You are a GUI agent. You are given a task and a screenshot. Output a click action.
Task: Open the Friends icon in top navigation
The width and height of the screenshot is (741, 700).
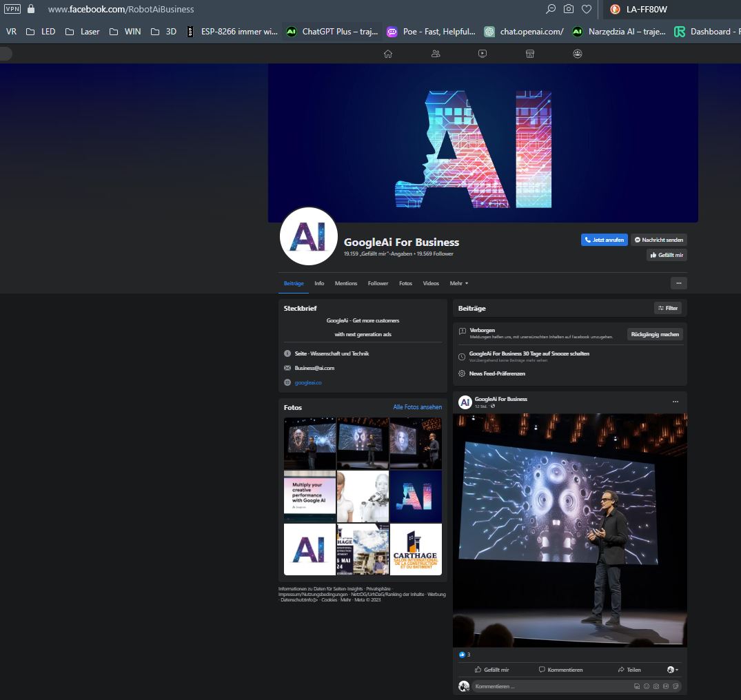tap(436, 54)
